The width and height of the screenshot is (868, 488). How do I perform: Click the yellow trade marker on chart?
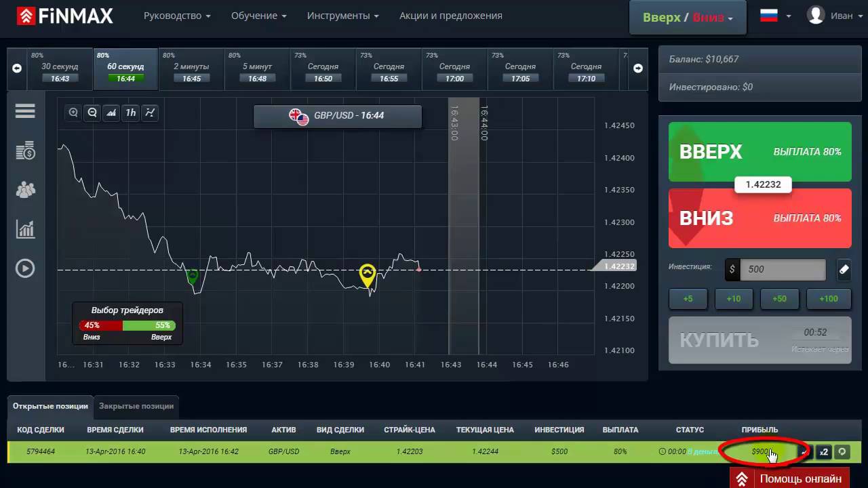point(367,274)
